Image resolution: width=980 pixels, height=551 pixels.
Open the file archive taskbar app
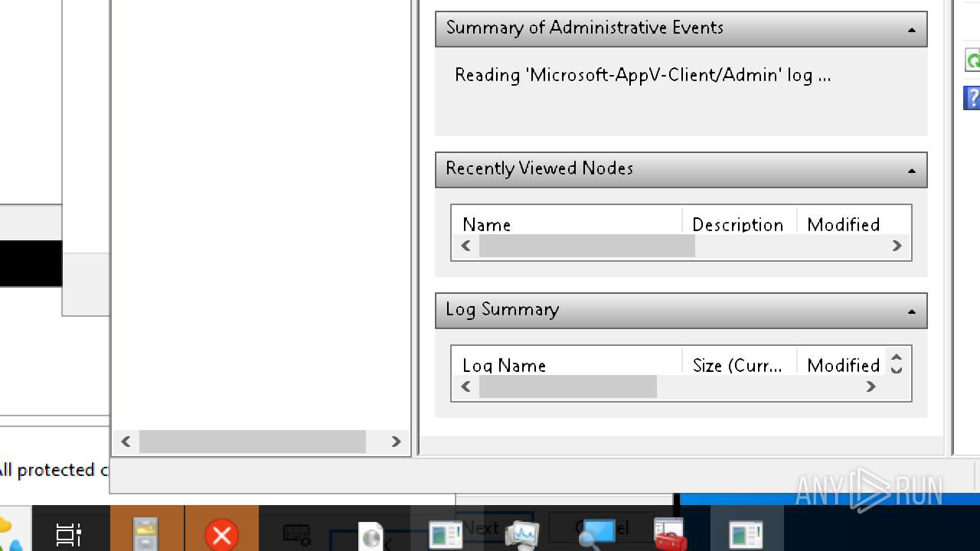pos(146,533)
